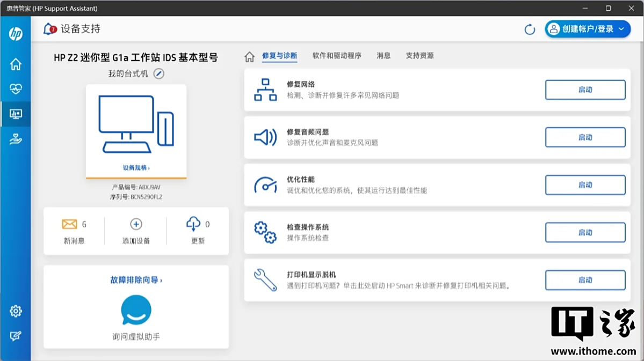The image size is (644, 361).
Task: Start 修复网络 with its 启动 button
Action: tap(585, 90)
